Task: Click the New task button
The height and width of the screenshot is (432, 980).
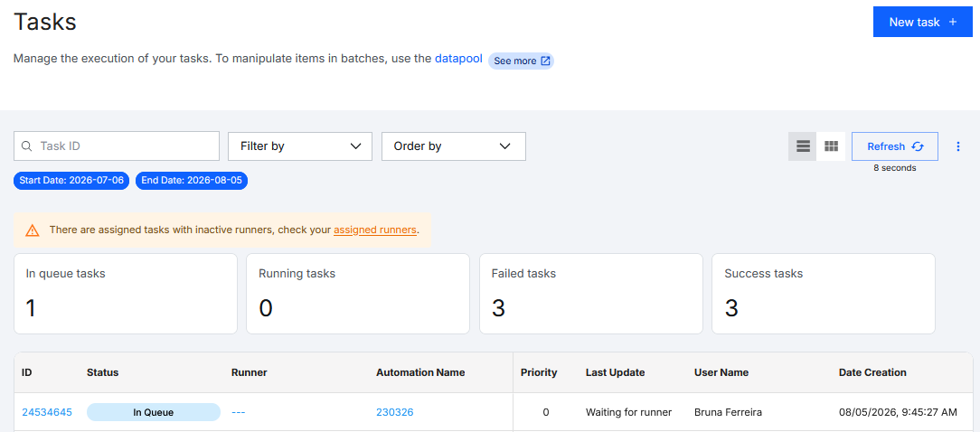Action: 922,22
